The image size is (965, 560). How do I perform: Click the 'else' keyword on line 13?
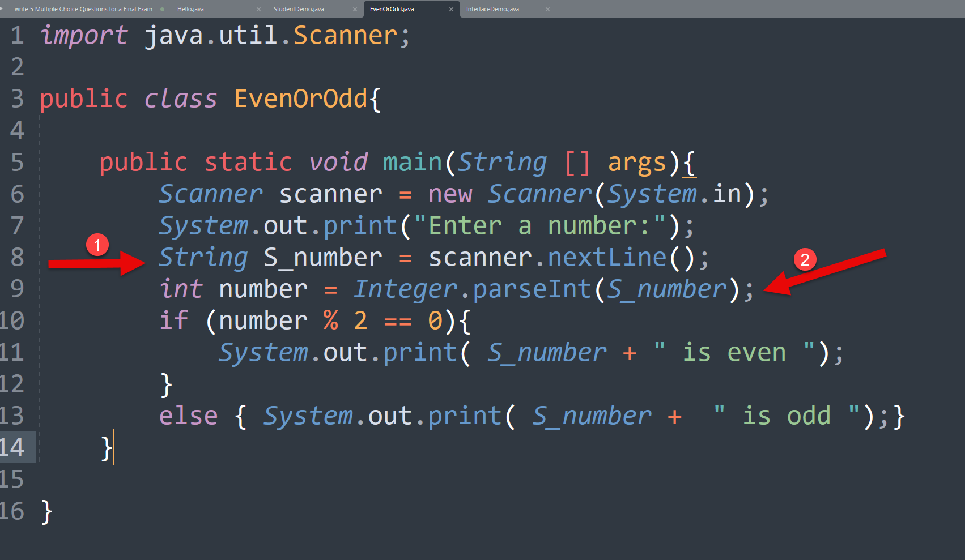click(x=188, y=416)
